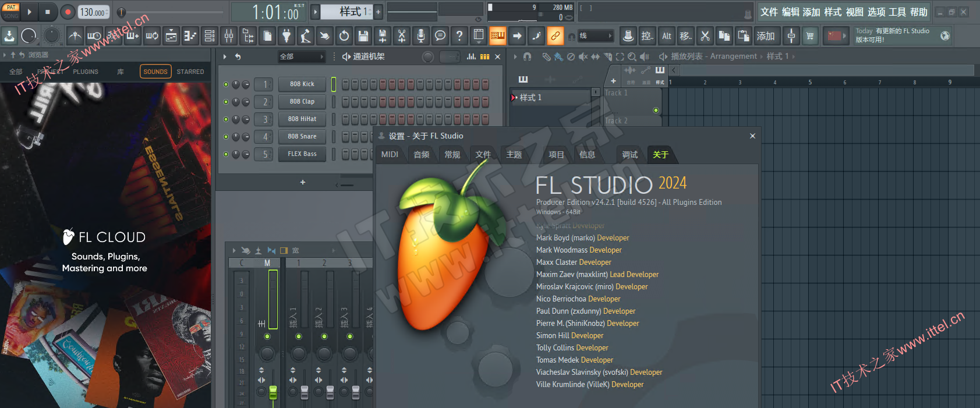Expand the browser panel menu arrow
The width and height of the screenshot is (980, 408).
[x=5, y=55]
